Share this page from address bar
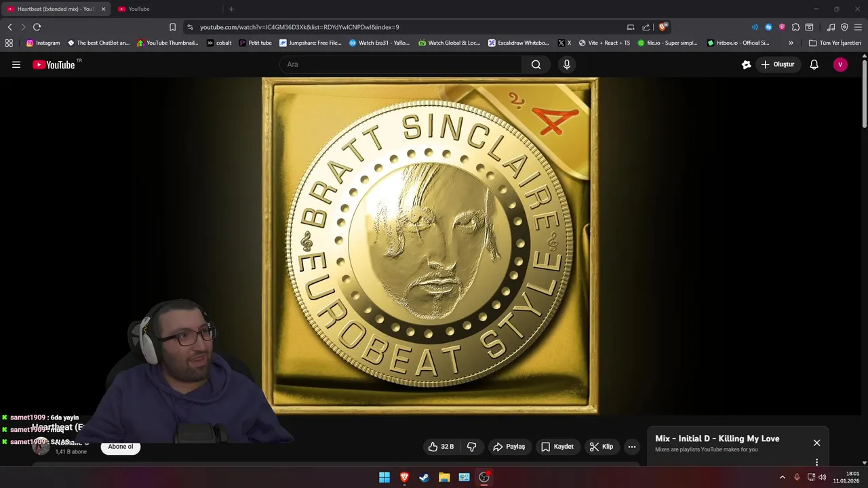This screenshot has height=488, width=868. click(x=646, y=27)
